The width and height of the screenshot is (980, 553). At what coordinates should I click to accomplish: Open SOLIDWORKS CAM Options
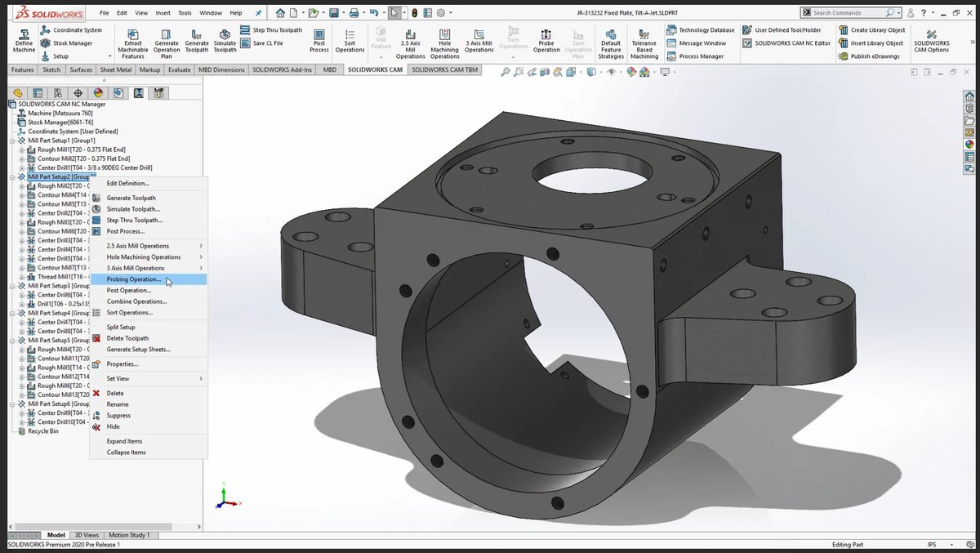[x=931, y=42]
